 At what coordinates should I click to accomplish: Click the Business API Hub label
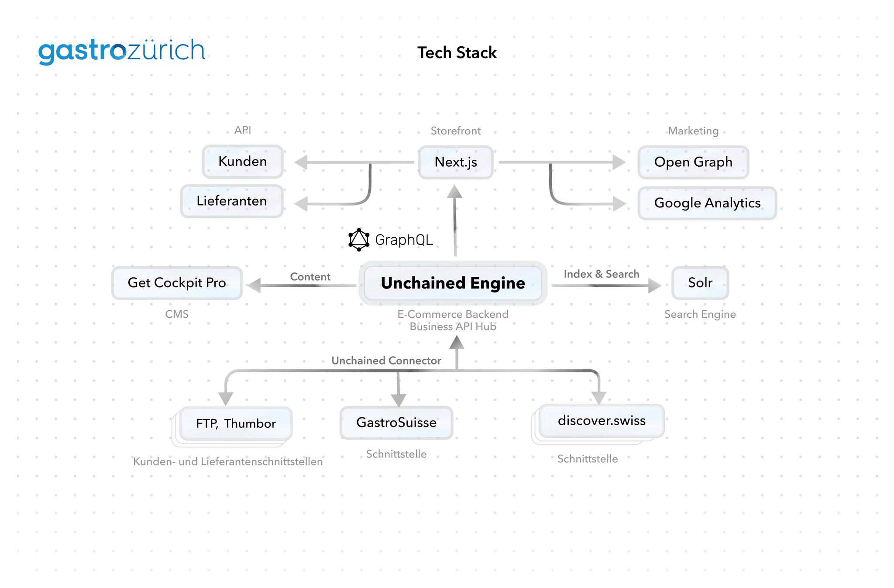click(453, 327)
